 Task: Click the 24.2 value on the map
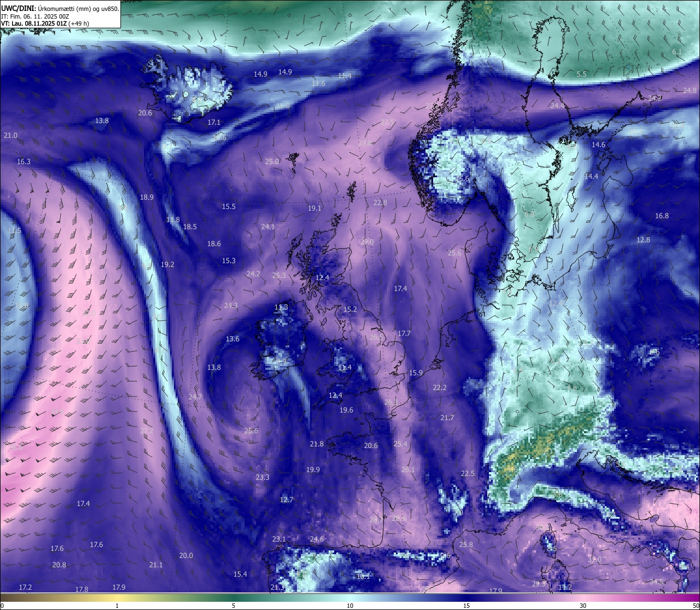point(253,274)
